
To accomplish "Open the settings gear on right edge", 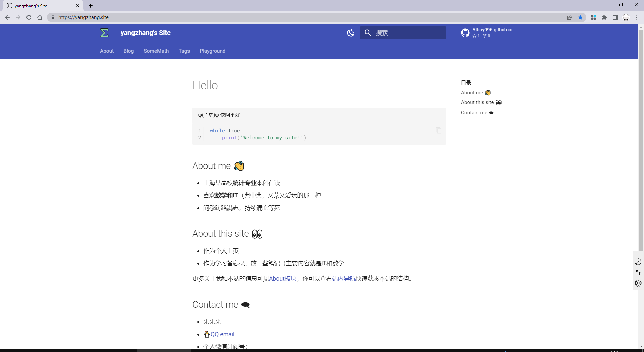I will click(638, 283).
